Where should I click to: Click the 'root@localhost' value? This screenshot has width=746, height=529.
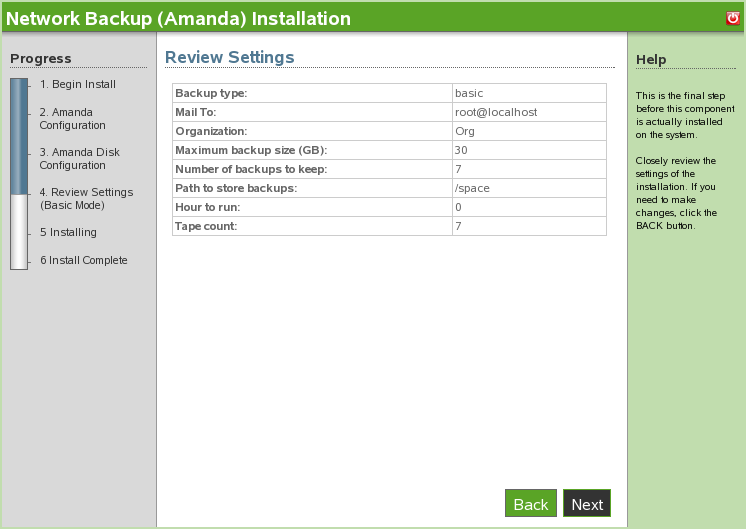click(x=496, y=112)
